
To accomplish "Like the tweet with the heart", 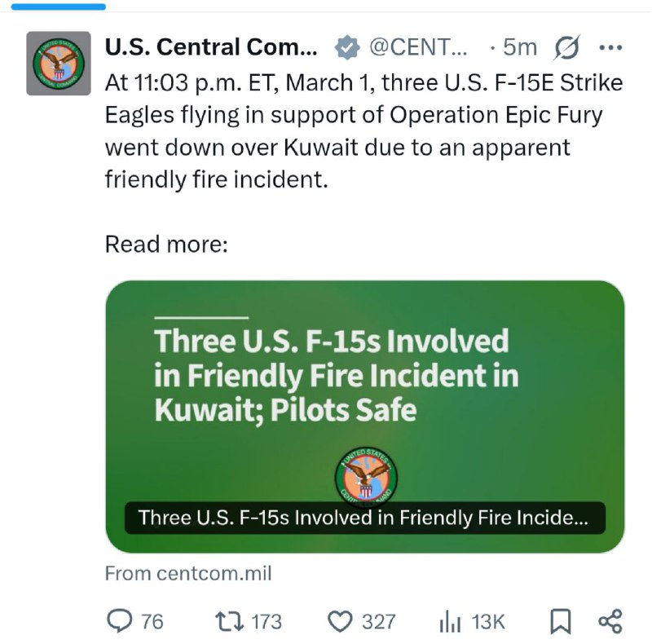I will [x=338, y=622].
